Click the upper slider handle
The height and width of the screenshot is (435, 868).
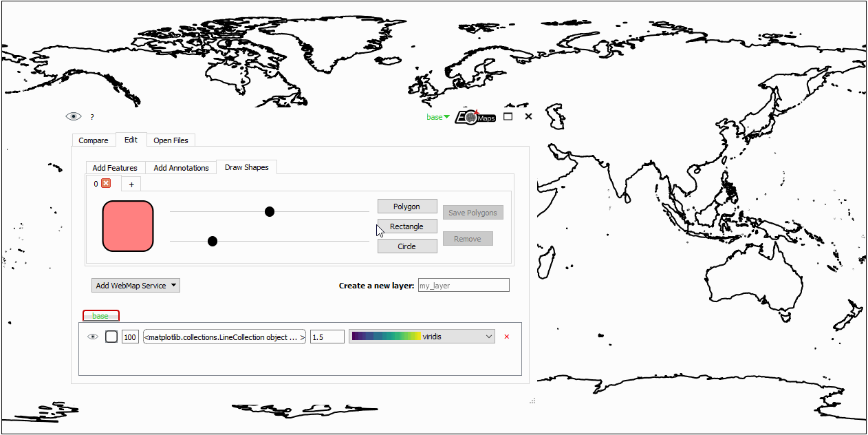point(270,211)
